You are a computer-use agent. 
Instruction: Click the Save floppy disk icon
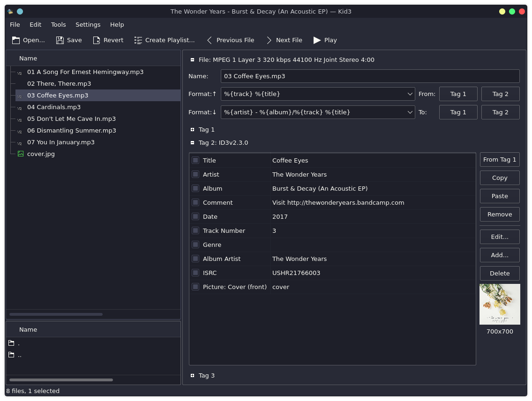(60, 40)
